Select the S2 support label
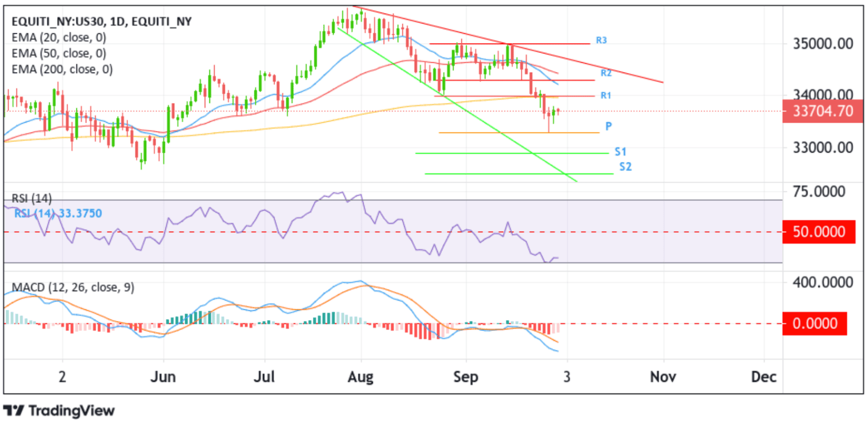Image resolution: width=868 pixels, height=427 pixels. click(x=625, y=167)
